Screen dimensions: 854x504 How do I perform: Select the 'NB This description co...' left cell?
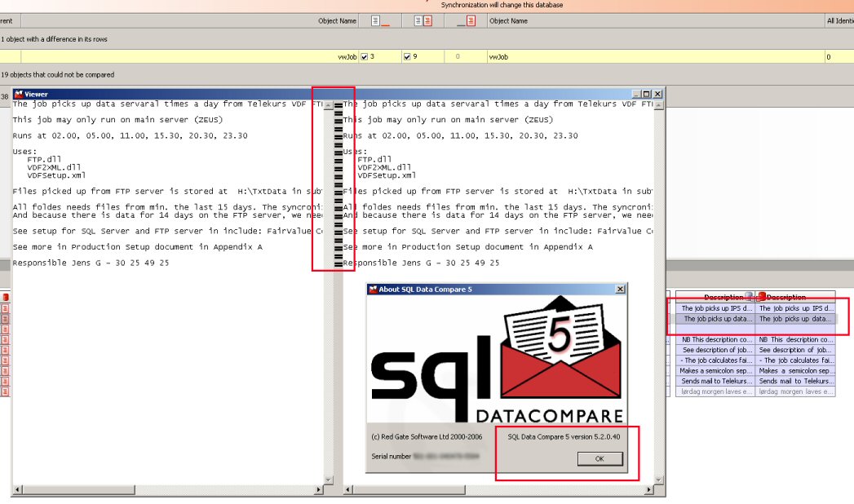click(716, 339)
